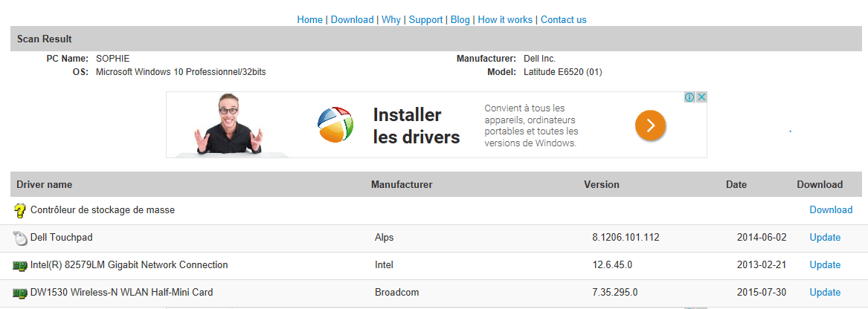Click the ad info icon on the banner
Image resolution: width=868 pixels, height=309 pixels.
pyautogui.click(x=689, y=97)
